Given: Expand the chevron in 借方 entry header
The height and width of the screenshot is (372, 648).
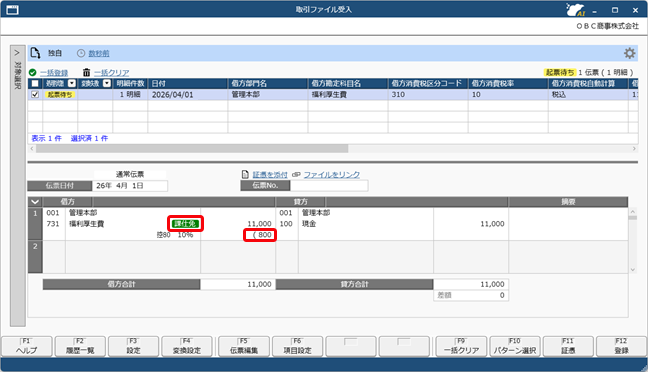Looking at the screenshot, I should tap(35, 202).
